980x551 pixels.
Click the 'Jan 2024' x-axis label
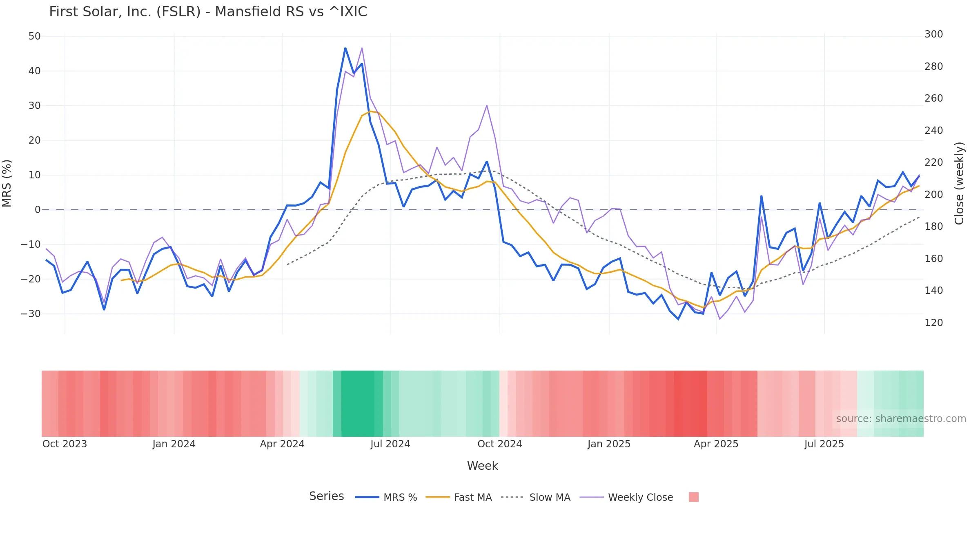174,444
